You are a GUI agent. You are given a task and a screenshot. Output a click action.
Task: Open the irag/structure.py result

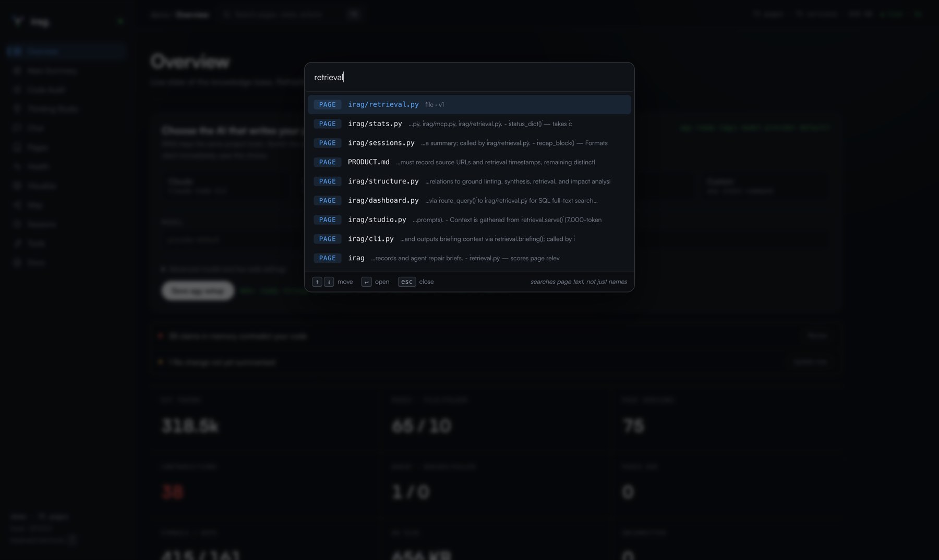click(x=469, y=181)
